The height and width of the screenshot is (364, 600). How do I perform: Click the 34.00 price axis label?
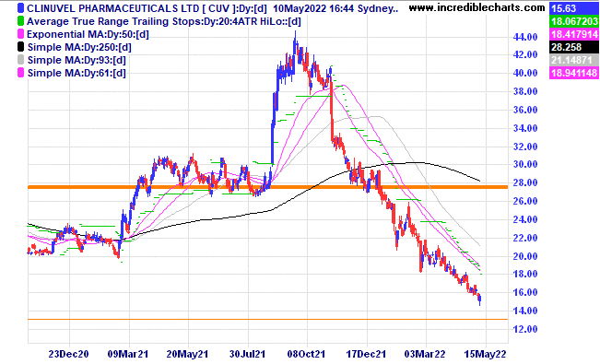click(525, 128)
